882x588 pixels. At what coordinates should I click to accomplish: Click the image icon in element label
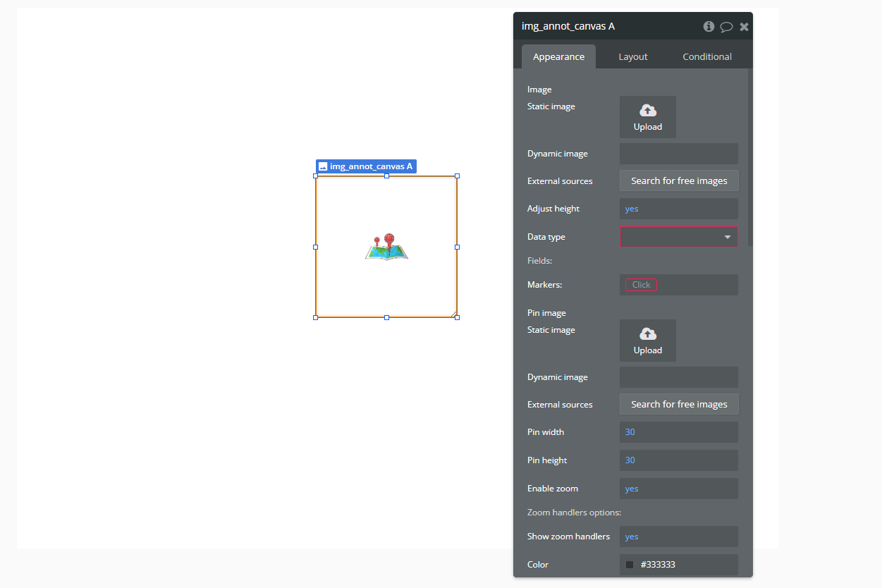pyautogui.click(x=323, y=167)
